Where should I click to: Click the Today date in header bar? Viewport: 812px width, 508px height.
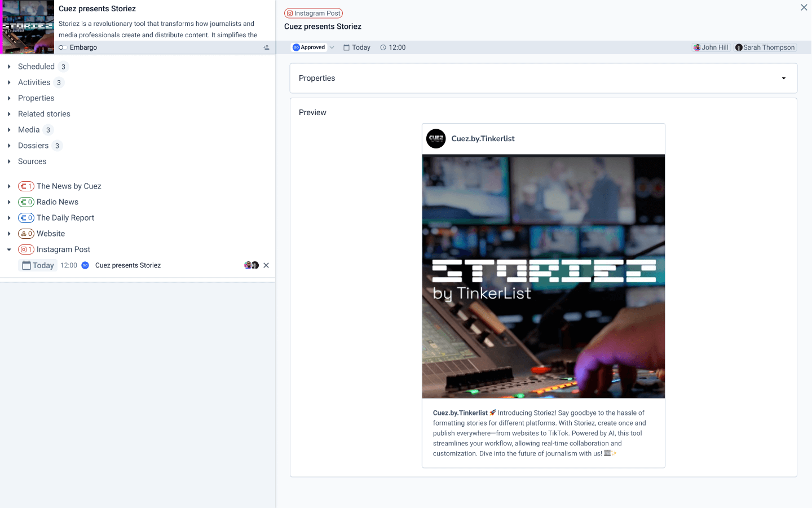pyautogui.click(x=357, y=47)
